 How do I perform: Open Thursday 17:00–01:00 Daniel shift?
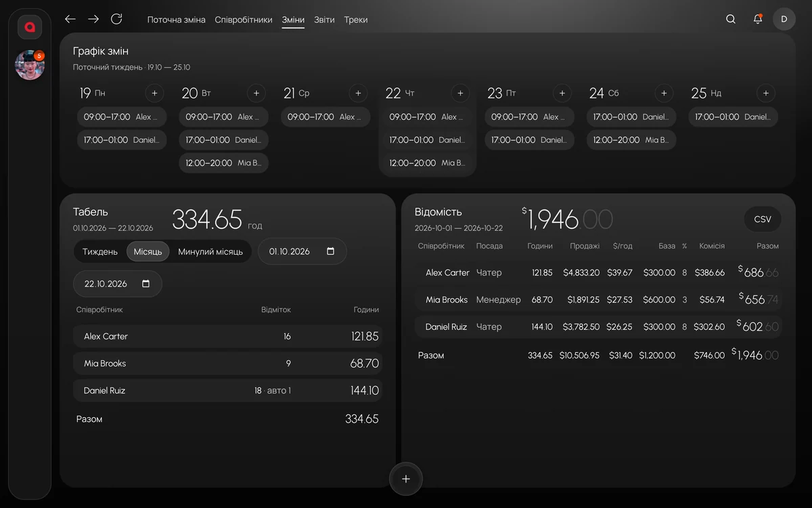428,140
